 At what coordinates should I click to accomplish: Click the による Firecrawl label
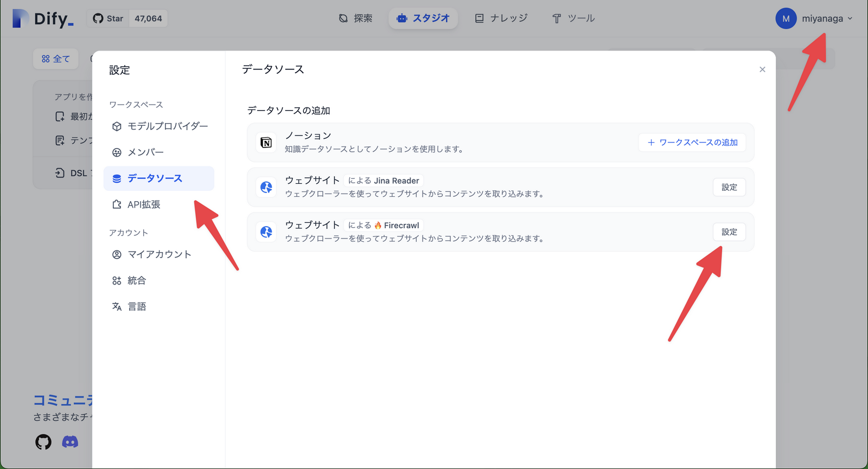384,226
